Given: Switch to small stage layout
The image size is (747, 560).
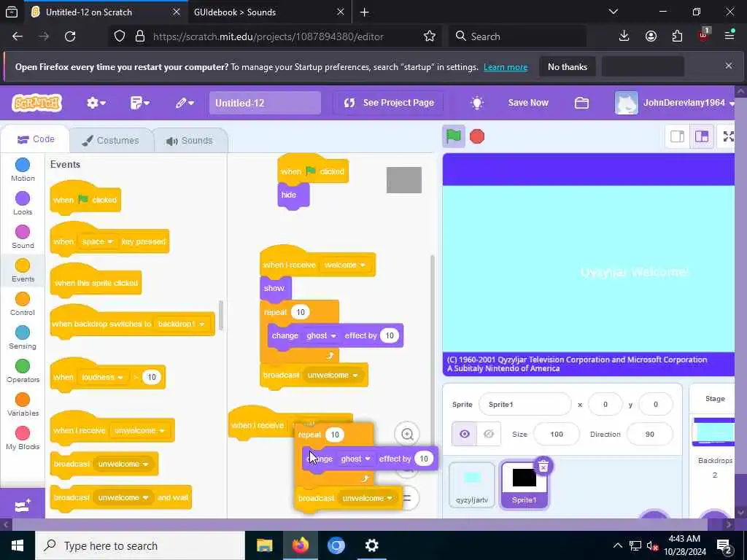Looking at the screenshot, I should click(x=677, y=136).
